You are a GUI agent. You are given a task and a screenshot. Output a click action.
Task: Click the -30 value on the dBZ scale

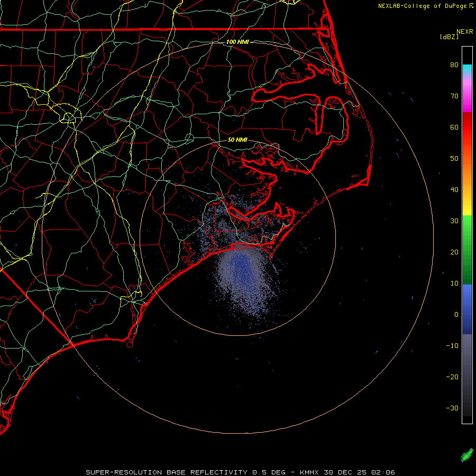click(x=452, y=408)
